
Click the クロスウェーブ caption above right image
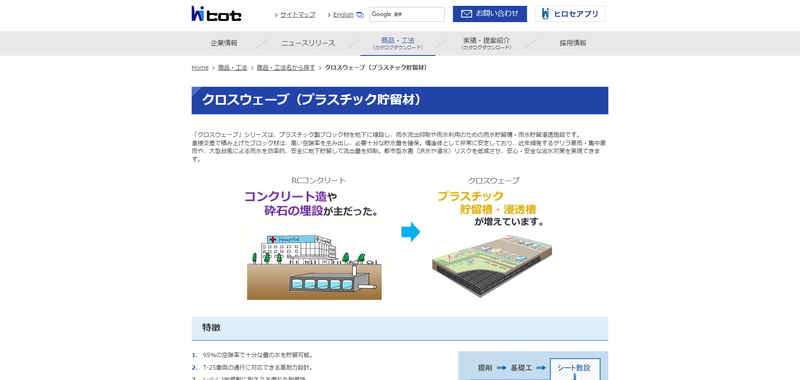494,180
